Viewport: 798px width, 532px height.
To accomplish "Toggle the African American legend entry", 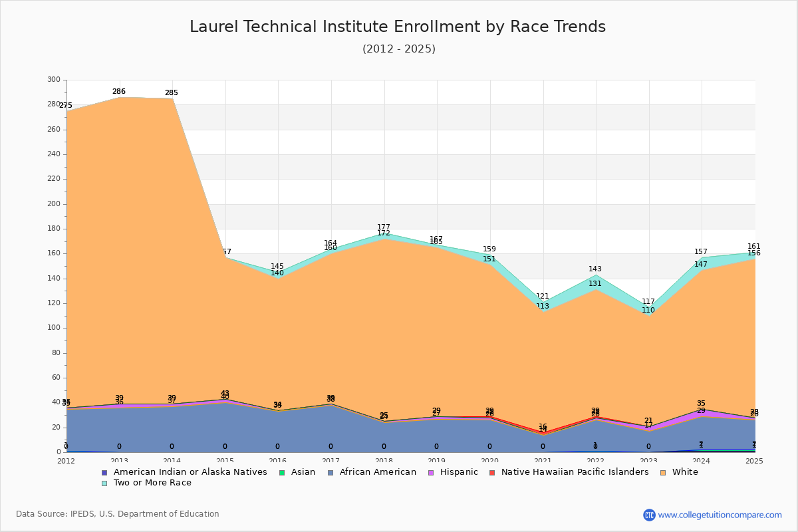I will 371,472.
